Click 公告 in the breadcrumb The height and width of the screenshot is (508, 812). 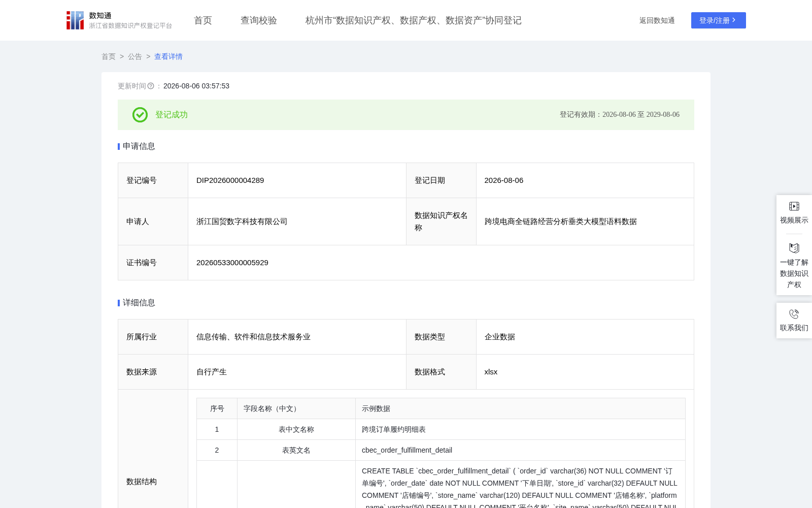point(135,56)
